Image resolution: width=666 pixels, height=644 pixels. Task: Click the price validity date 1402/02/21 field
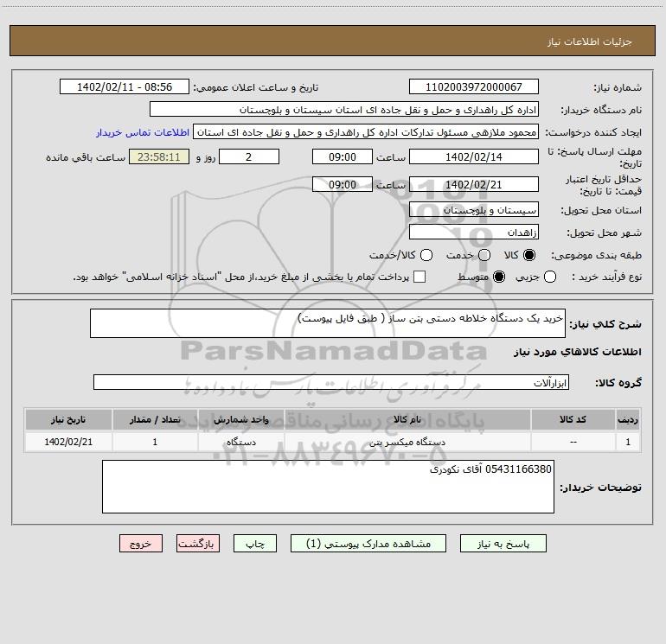click(x=474, y=184)
